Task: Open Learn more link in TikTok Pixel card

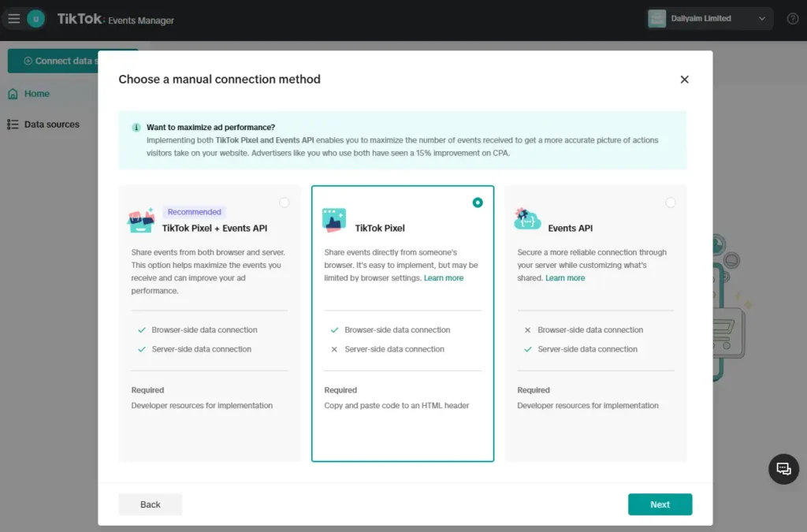Action: [x=444, y=278]
